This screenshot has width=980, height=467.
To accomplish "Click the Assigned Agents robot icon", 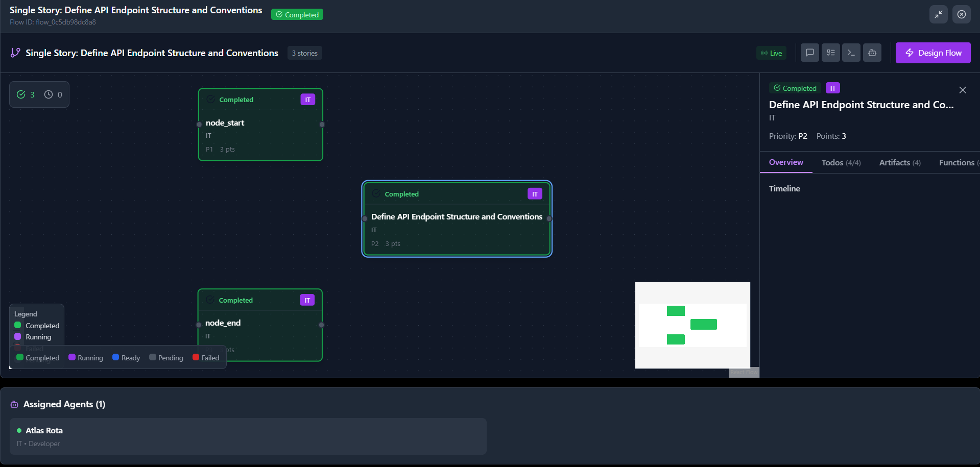I will 14,404.
